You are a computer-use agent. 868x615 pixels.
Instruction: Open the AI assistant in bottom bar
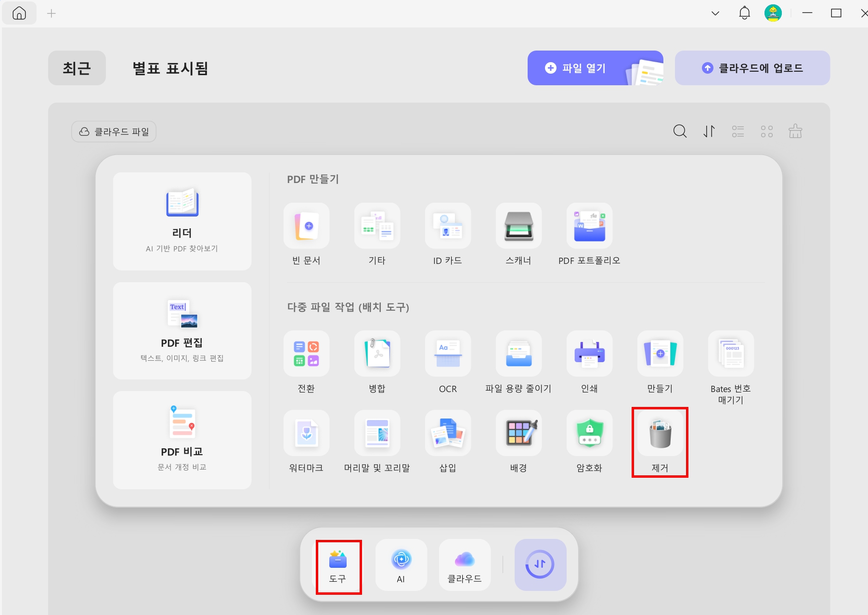click(401, 565)
